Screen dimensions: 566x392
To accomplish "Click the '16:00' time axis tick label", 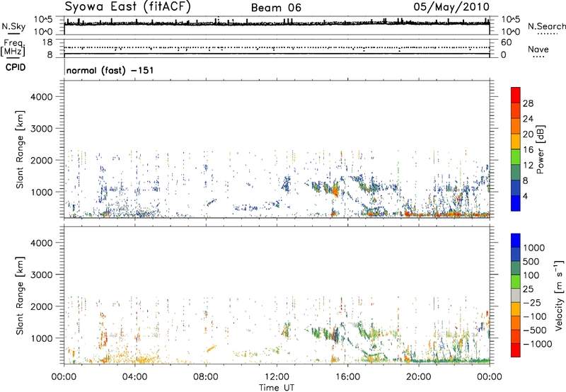I will 347,377.
